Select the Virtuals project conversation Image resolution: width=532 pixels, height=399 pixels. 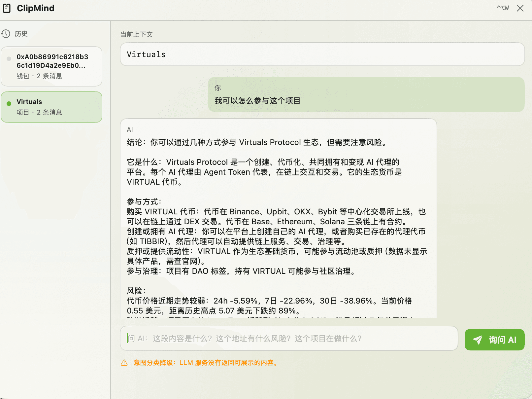point(51,107)
